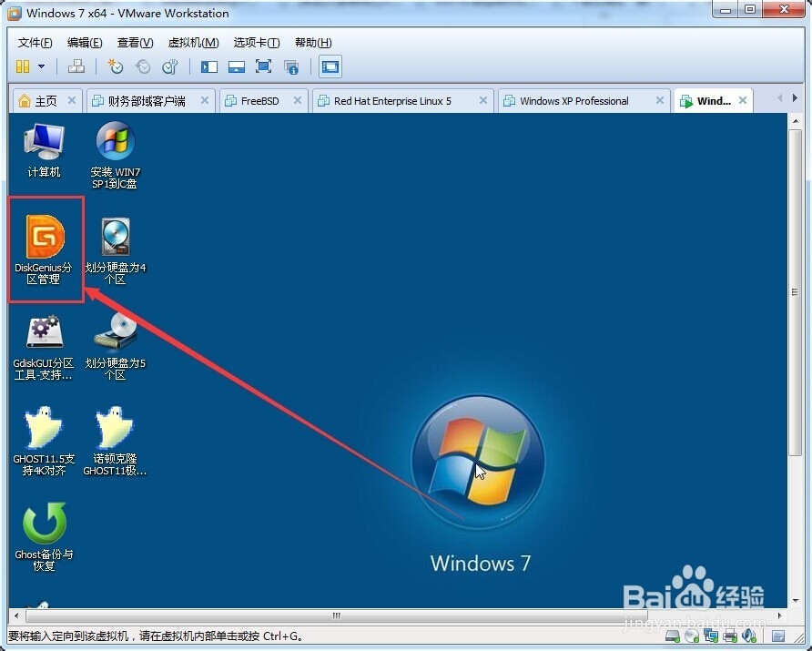Screen dimensions: 812x651
Task: Close the 主页 tab
Action: 72,100
